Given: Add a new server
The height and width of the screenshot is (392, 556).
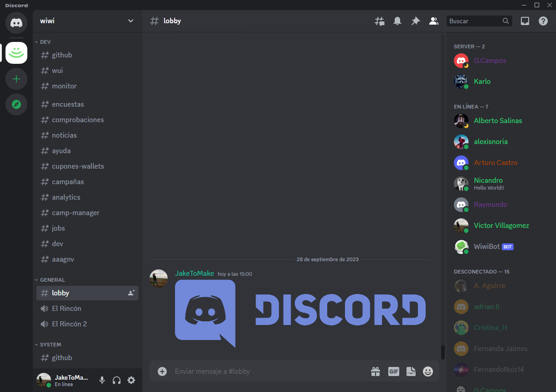Looking at the screenshot, I should 16,79.
